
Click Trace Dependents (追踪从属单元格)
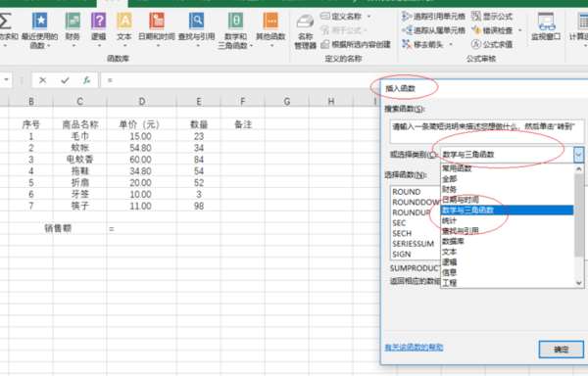tap(433, 30)
